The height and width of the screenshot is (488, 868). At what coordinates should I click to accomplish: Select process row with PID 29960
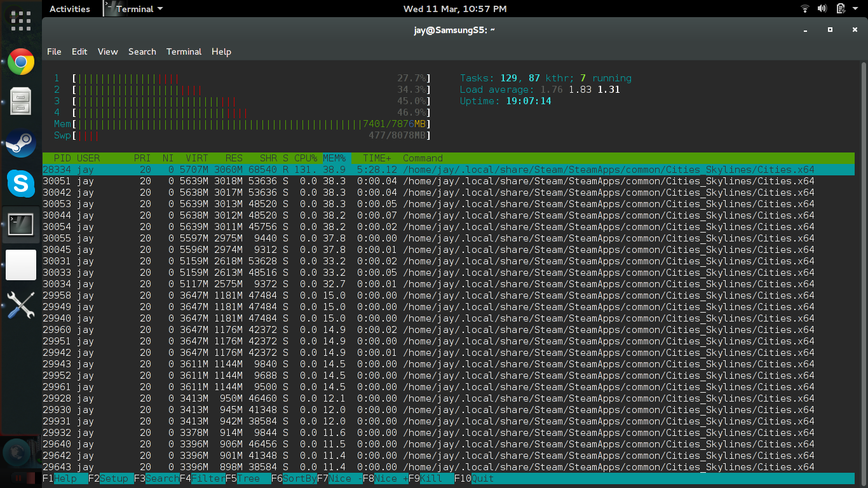coord(449,330)
